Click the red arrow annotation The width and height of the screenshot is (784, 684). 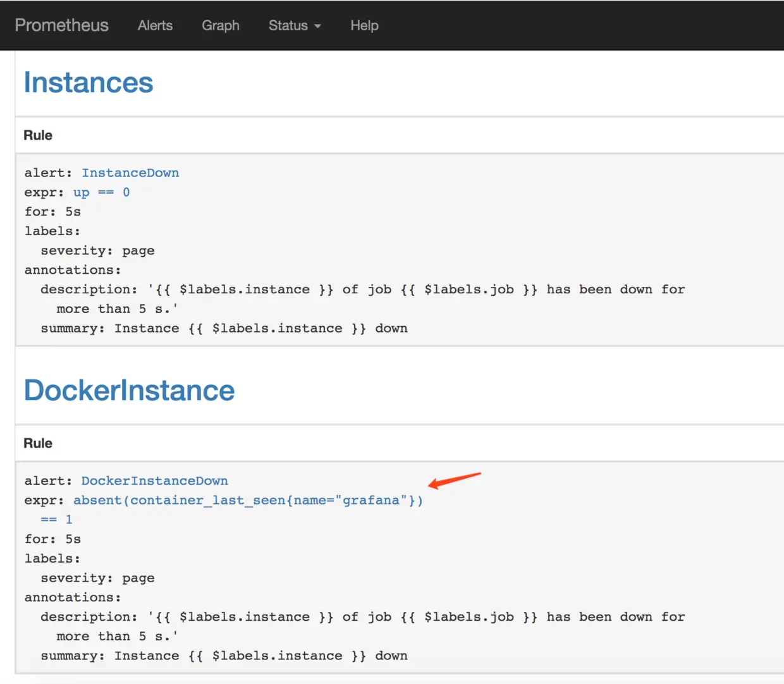point(454,480)
